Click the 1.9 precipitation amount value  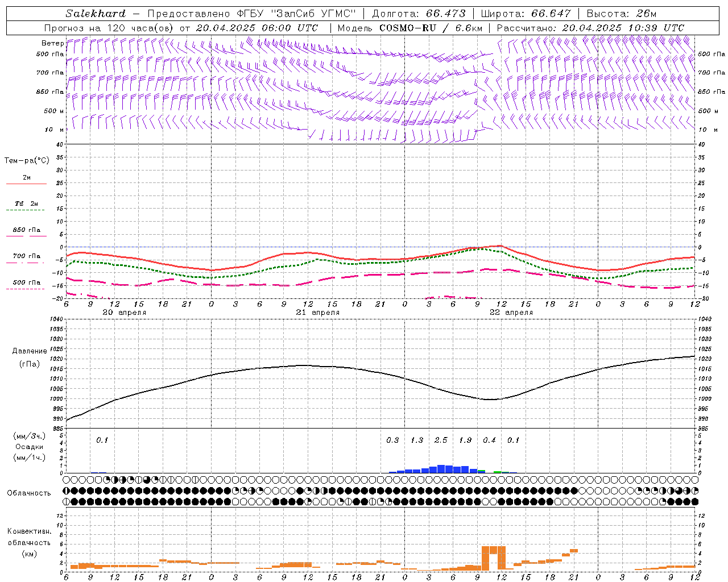465,440
